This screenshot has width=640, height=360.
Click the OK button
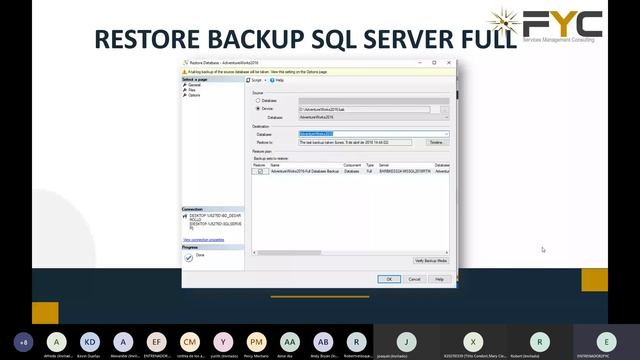(x=389, y=279)
